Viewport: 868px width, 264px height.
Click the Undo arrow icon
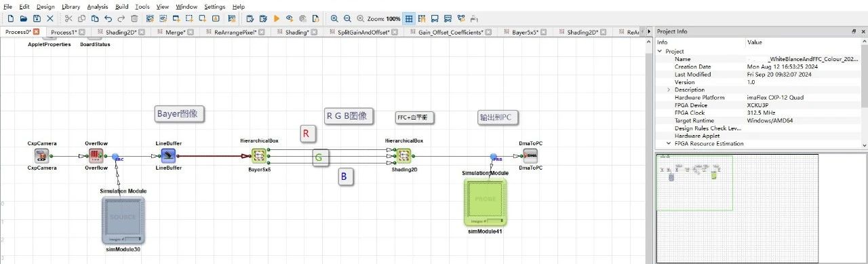(x=108, y=19)
